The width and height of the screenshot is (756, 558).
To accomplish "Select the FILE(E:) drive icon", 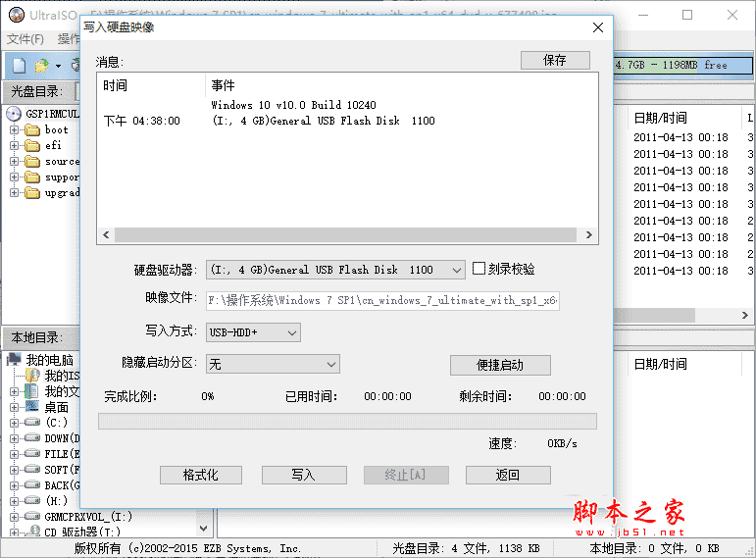I will pyautogui.click(x=32, y=454).
